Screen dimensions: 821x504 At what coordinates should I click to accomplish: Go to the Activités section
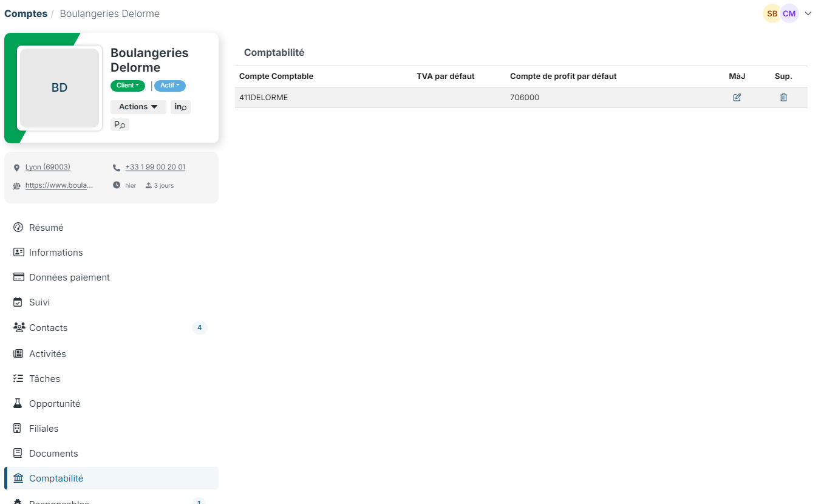click(x=111, y=354)
